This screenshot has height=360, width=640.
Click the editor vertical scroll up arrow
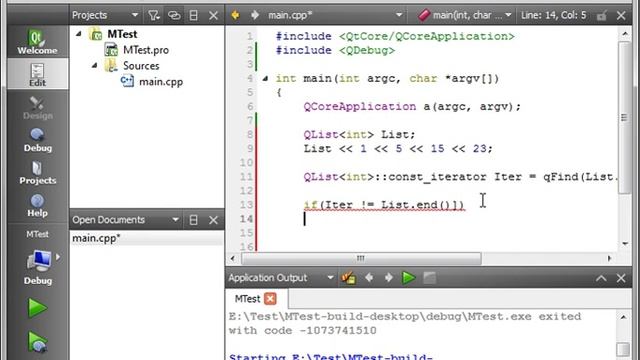(625, 34)
